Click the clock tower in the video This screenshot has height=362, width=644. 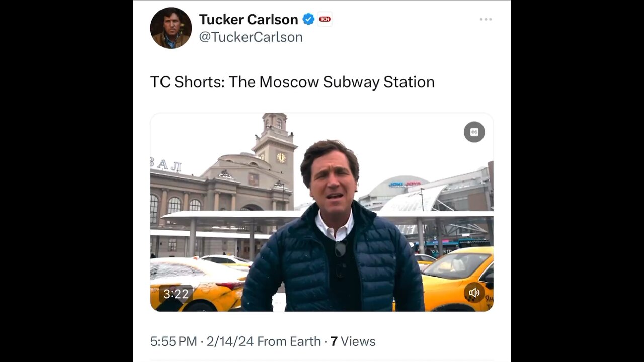click(x=276, y=146)
